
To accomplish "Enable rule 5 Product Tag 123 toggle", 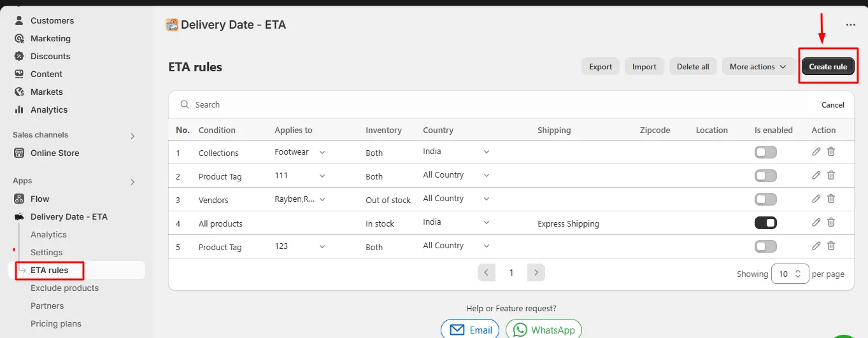I will 765,246.
